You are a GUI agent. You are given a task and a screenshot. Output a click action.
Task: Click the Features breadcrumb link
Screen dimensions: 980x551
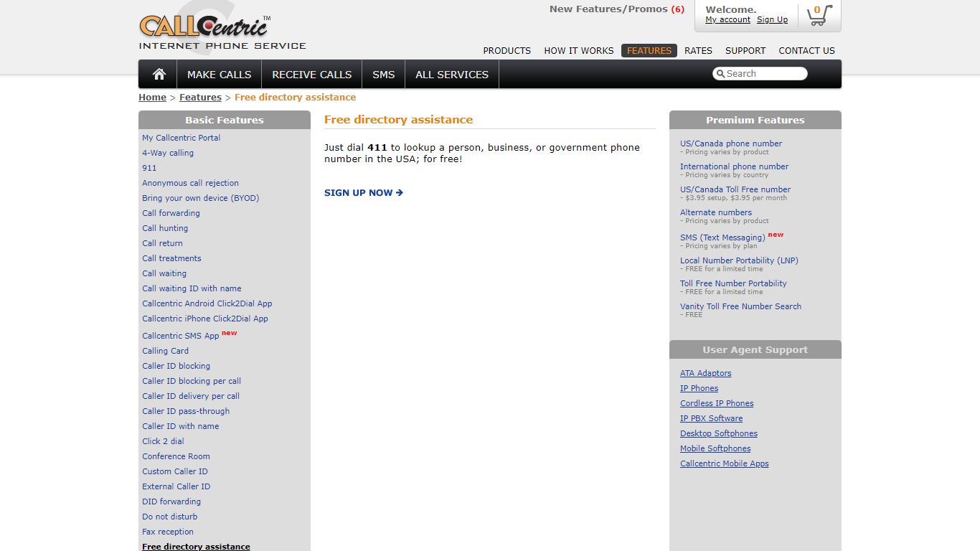point(200,98)
